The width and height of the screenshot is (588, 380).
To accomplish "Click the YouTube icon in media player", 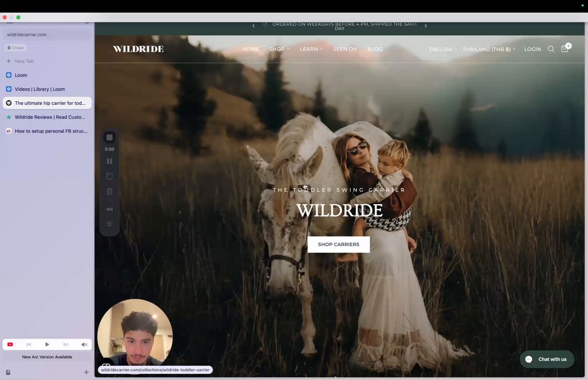I will point(10,344).
